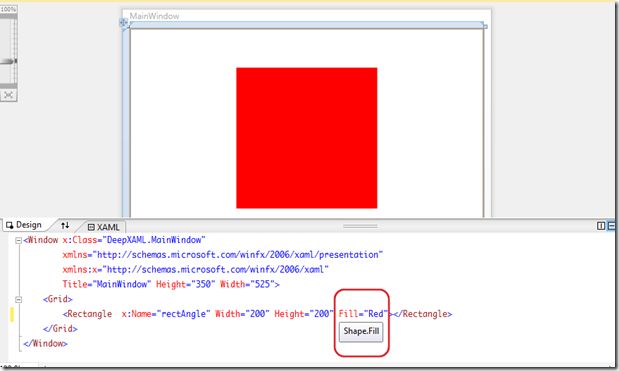The height and width of the screenshot is (371, 619).
Task: Click the Height="350" attribute
Action: click(x=186, y=284)
